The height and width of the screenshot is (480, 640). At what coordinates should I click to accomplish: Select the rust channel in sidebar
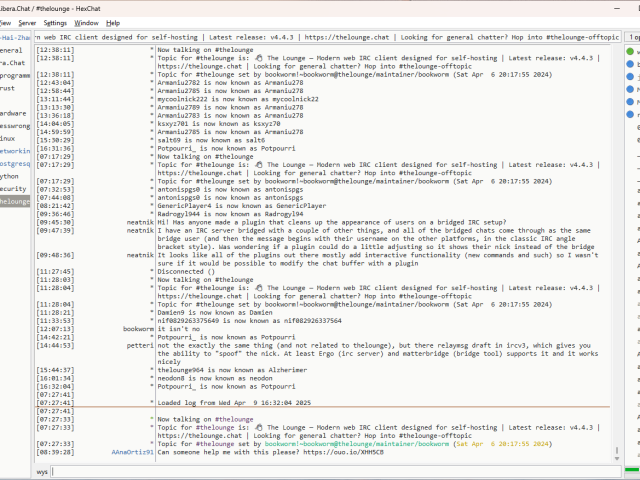[x=8, y=88]
